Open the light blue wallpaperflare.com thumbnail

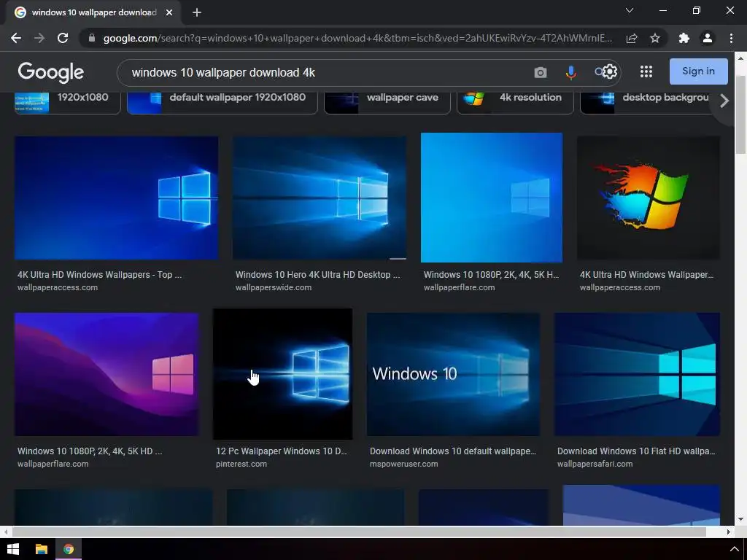492,198
